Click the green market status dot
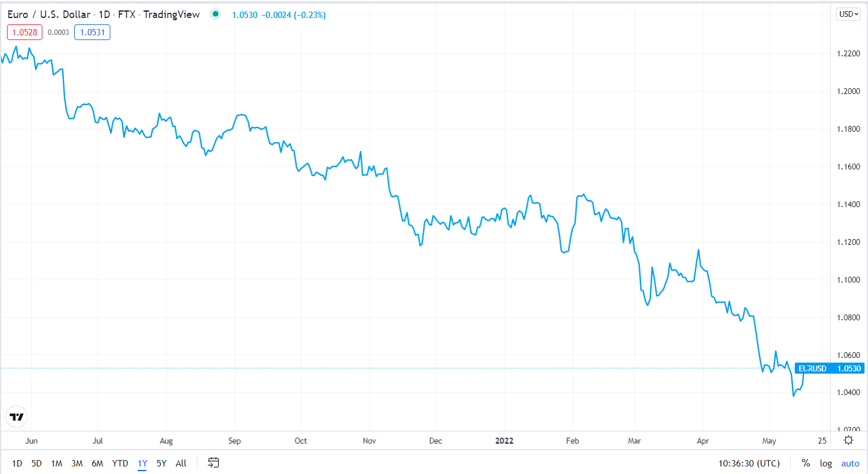868x474 pixels. pyautogui.click(x=215, y=15)
